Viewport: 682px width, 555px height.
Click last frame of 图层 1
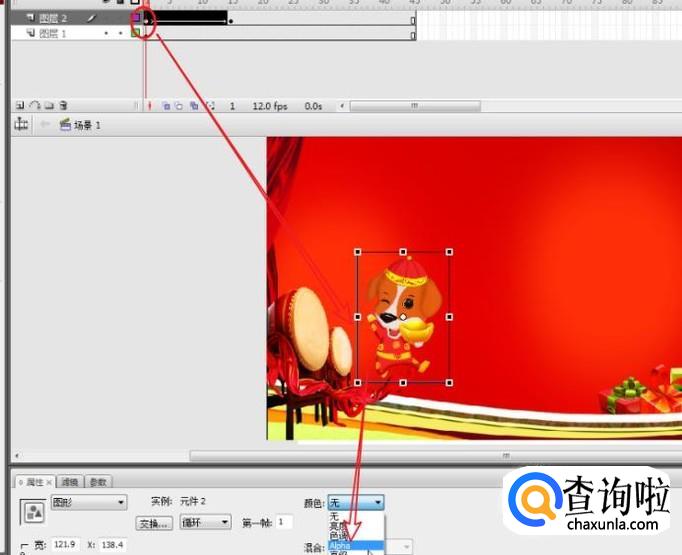pyautogui.click(x=413, y=35)
